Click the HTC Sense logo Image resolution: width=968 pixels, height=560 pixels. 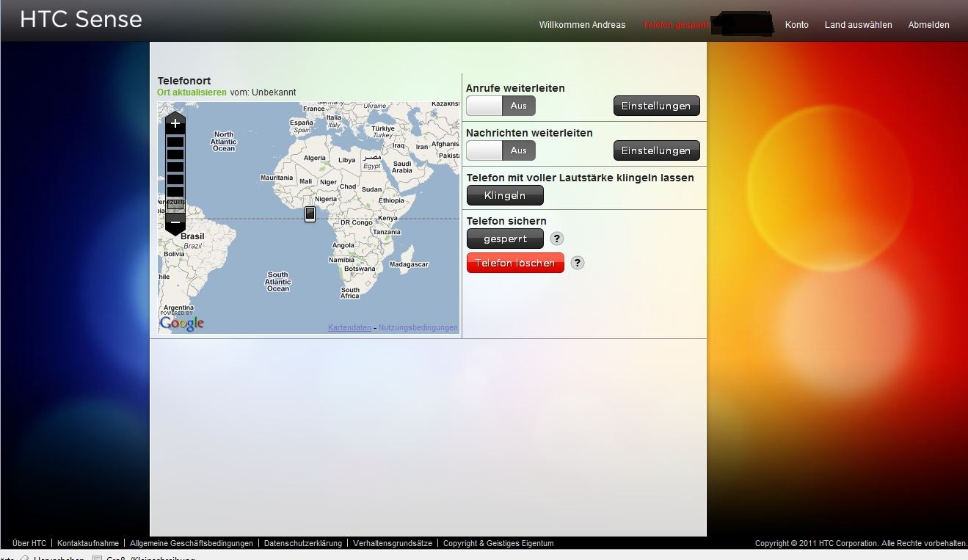(x=81, y=19)
